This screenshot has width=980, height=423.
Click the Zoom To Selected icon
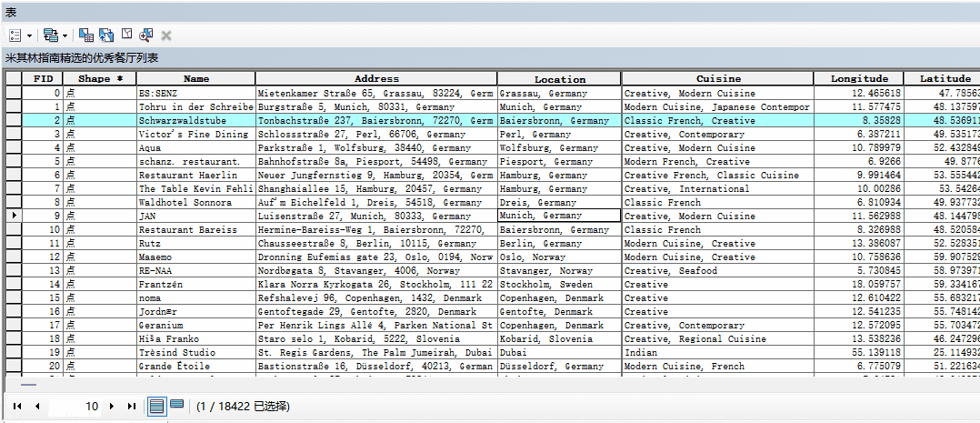tap(145, 35)
